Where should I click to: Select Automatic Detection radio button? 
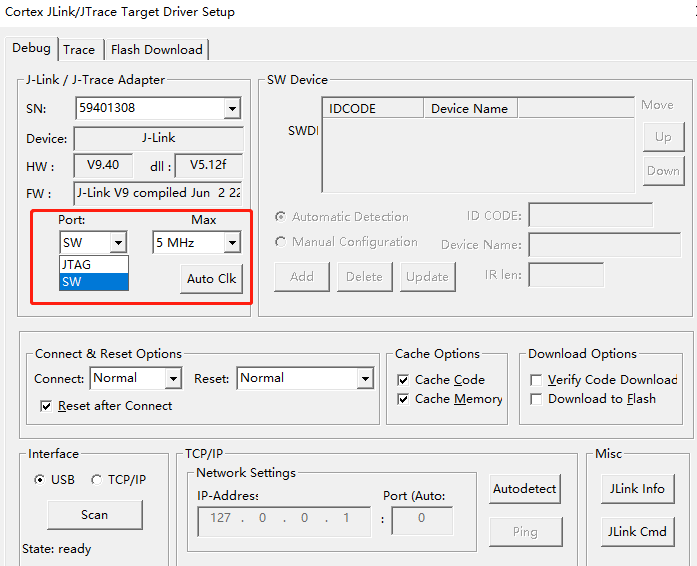point(280,217)
